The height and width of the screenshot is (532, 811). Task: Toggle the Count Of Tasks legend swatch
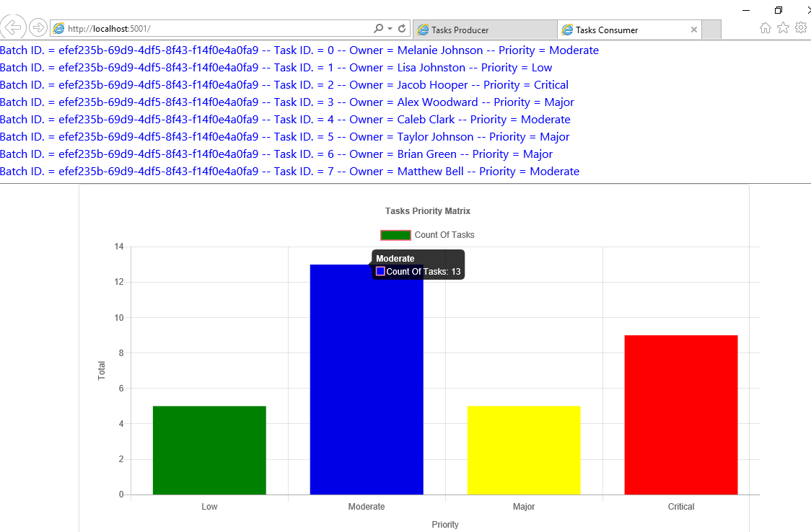pos(395,235)
